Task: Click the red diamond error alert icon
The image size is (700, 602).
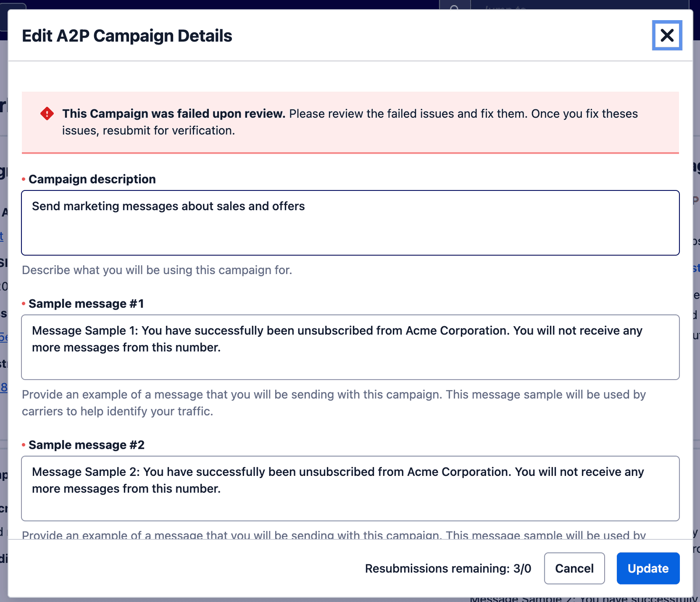Action: pos(47,113)
